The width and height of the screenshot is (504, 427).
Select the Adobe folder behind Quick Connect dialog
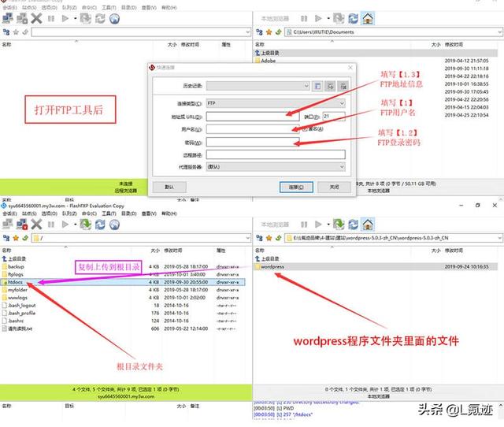tap(265, 61)
